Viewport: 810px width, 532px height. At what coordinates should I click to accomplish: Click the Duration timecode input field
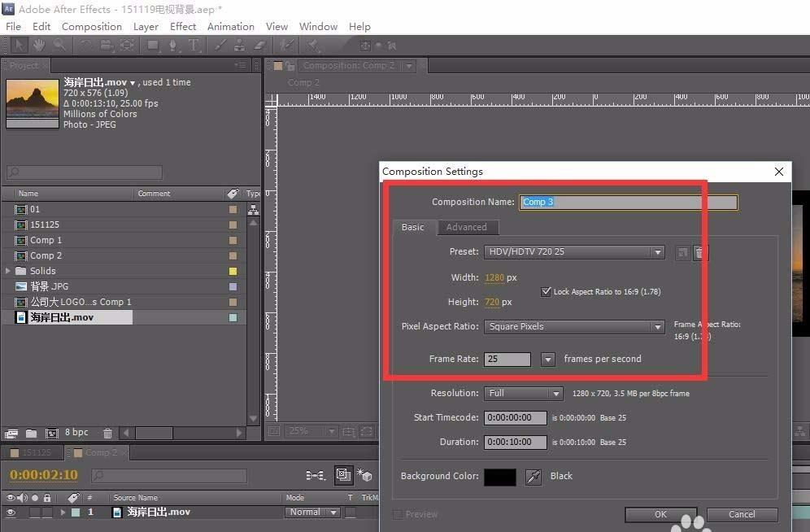[x=516, y=442]
